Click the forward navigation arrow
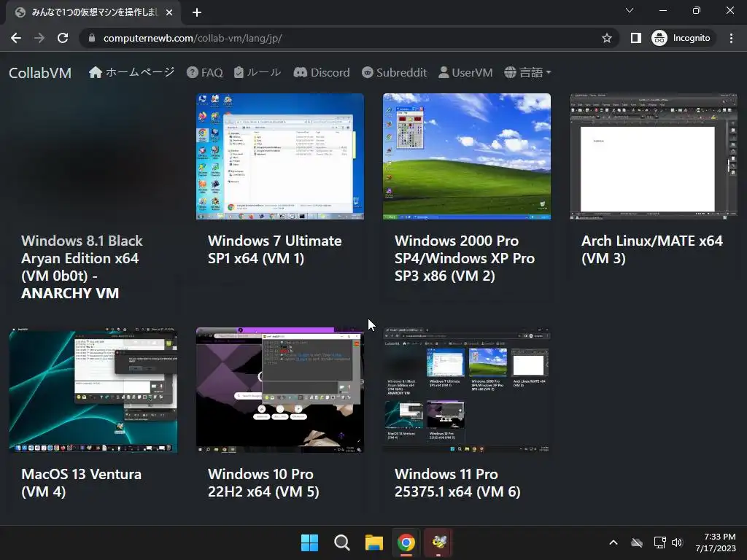 (x=39, y=38)
